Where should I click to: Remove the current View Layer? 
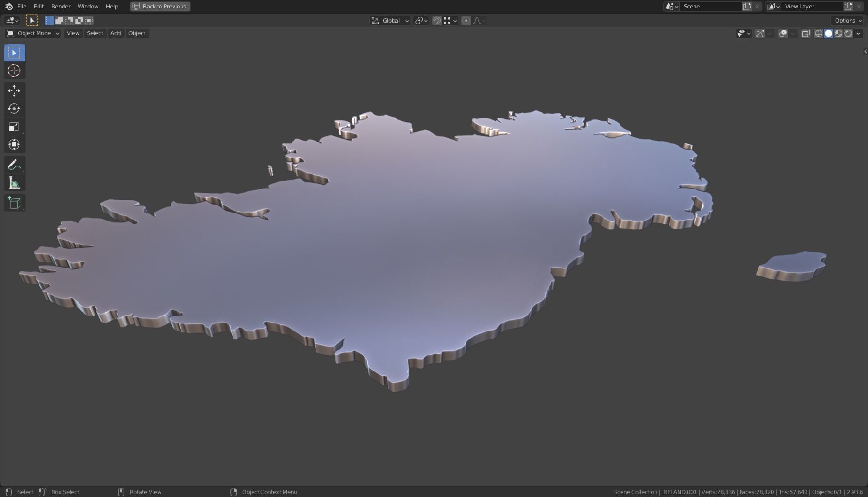coord(859,6)
